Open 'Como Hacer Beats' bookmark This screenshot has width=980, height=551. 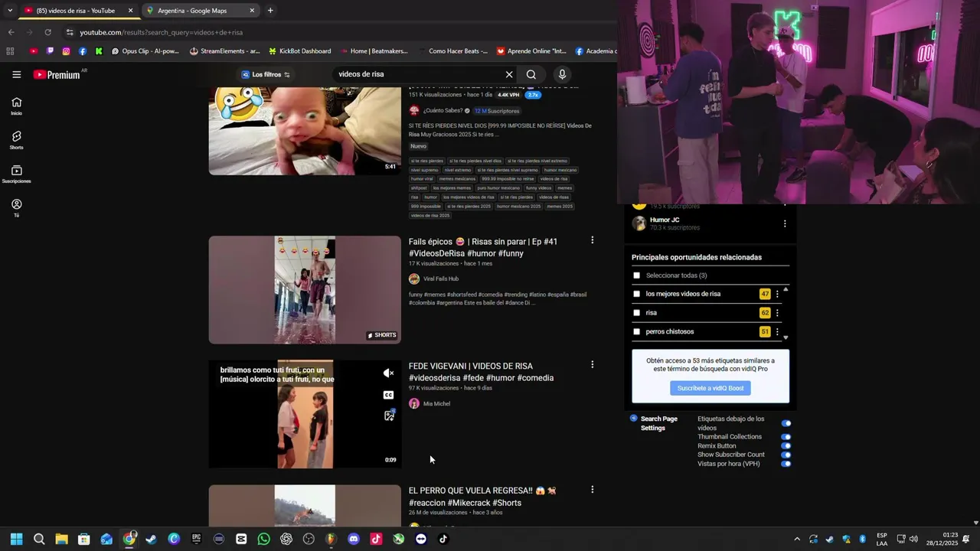[x=452, y=51]
